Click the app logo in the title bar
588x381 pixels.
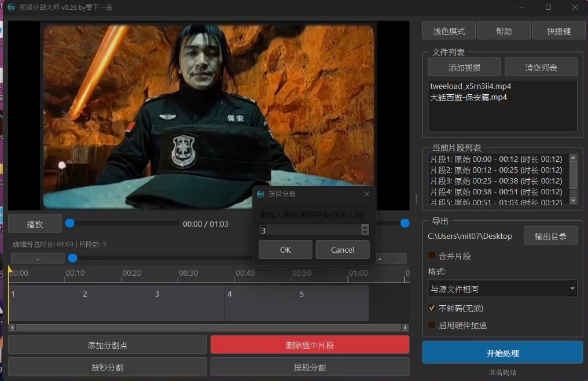point(10,8)
